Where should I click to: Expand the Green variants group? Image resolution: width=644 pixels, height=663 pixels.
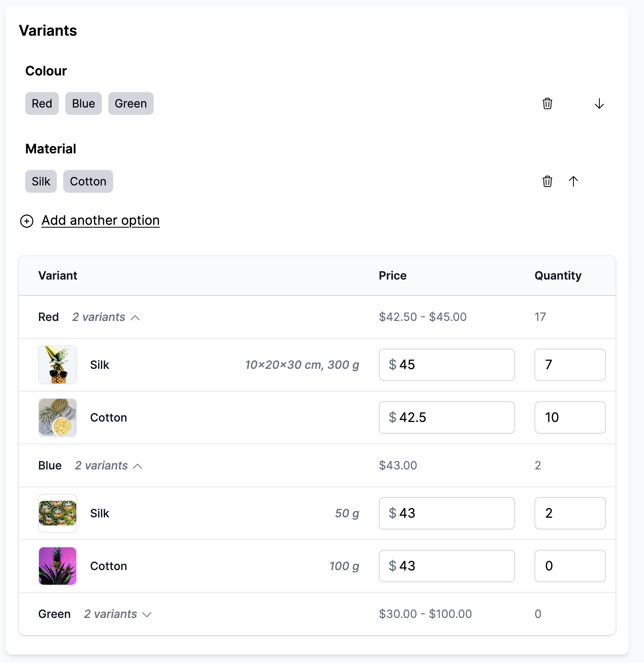[117, 614]
